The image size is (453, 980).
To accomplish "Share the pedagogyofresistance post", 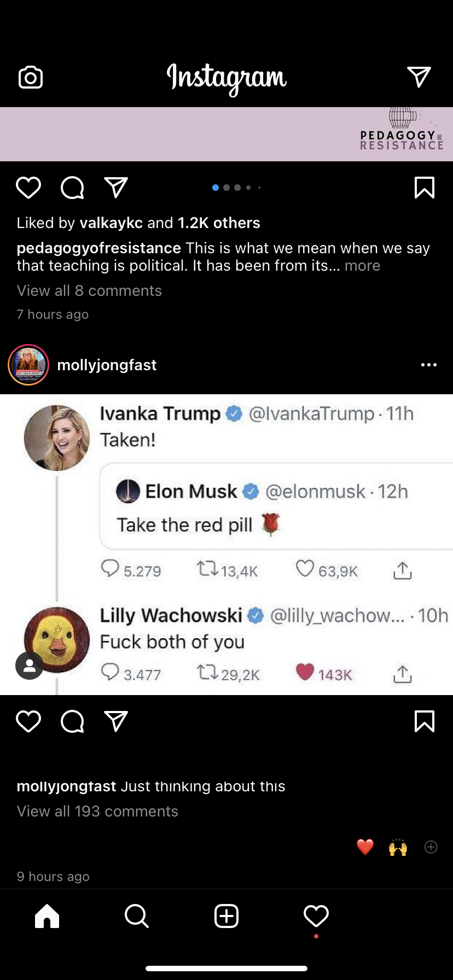I will (x=116, y=188).
